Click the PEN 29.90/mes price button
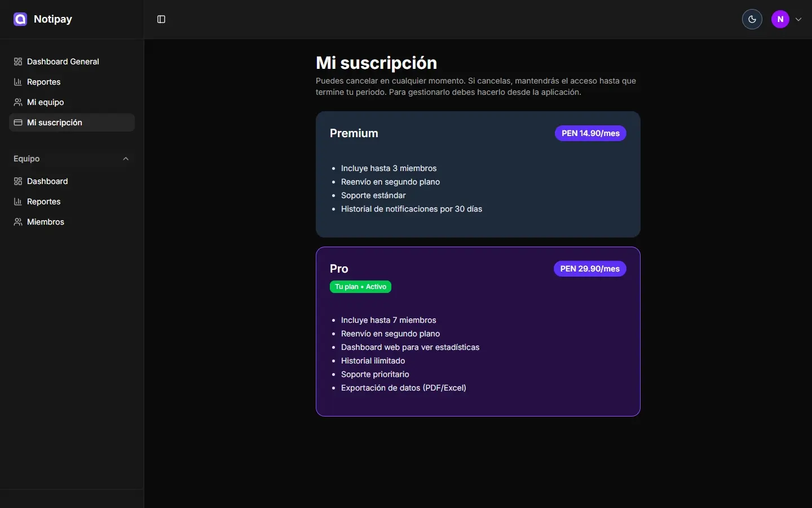 590,269
